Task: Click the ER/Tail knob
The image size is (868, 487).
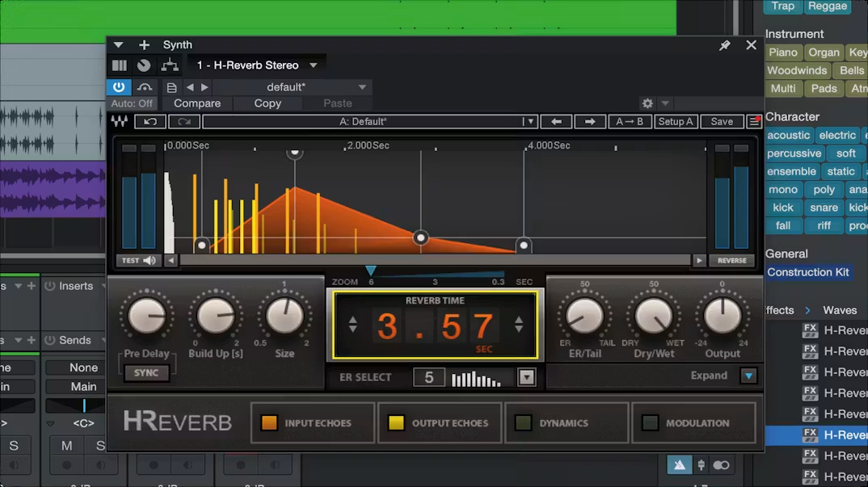Action: coord(584,317)
